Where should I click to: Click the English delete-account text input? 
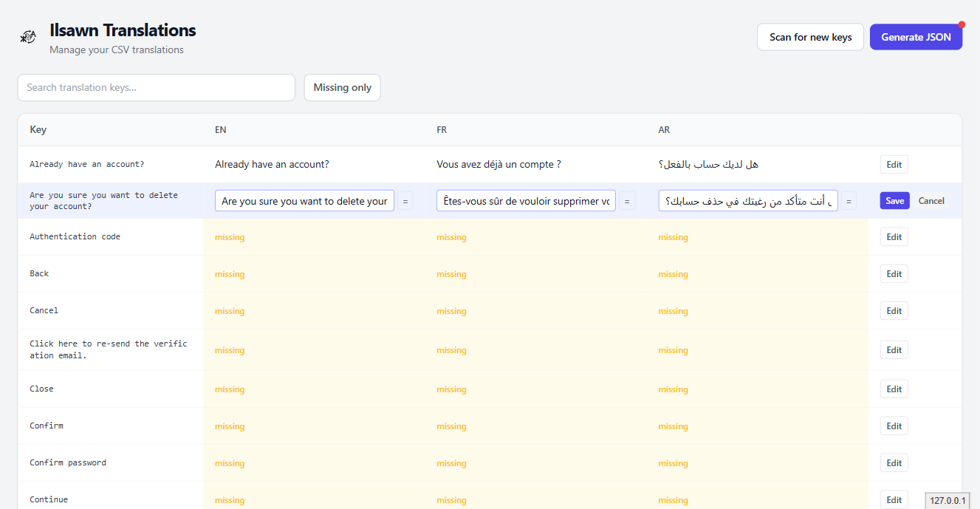(304, 200)
